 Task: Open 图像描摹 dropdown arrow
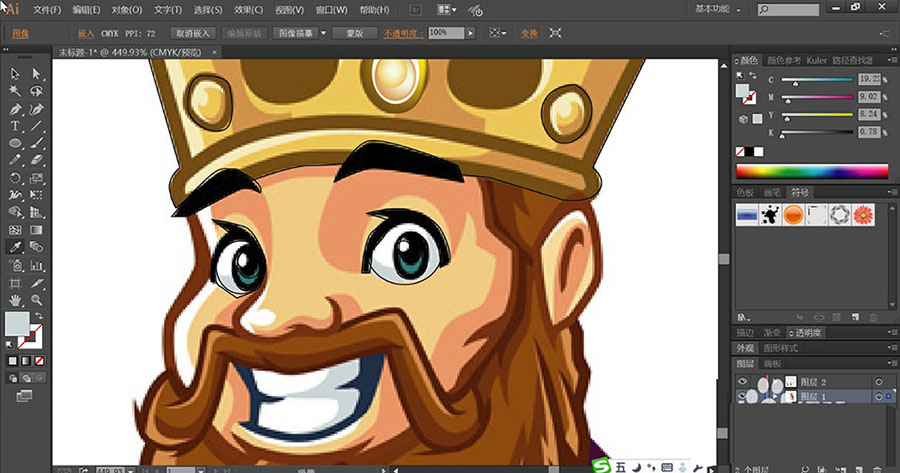tap(323, 33)
